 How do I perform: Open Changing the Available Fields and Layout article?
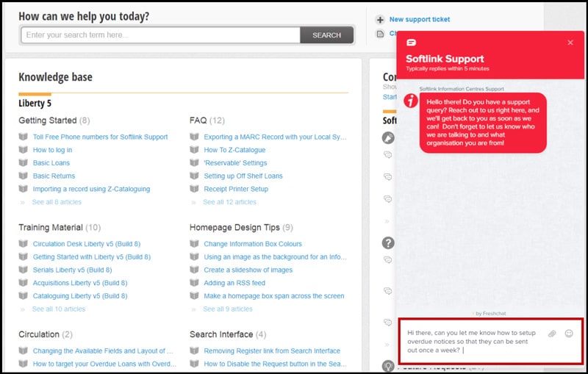coord(103,350)
